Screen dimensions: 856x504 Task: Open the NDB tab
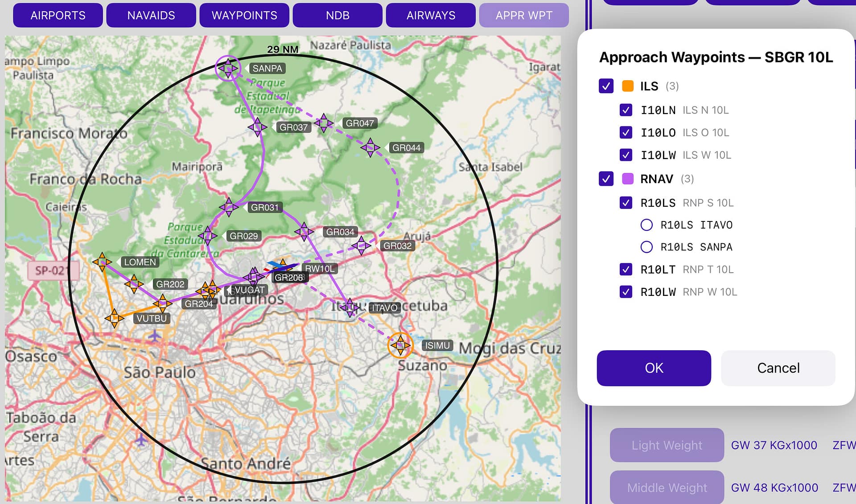point(337,15)
